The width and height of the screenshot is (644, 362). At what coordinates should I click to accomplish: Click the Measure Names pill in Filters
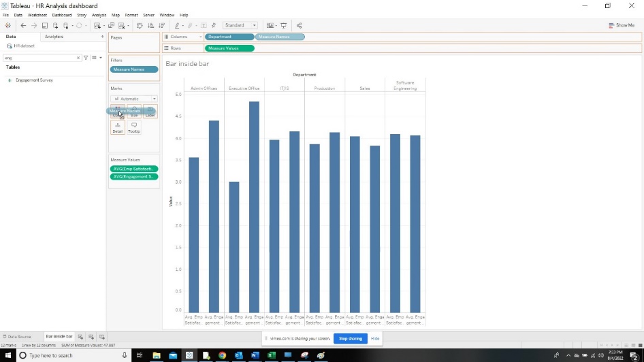(134, 69)
